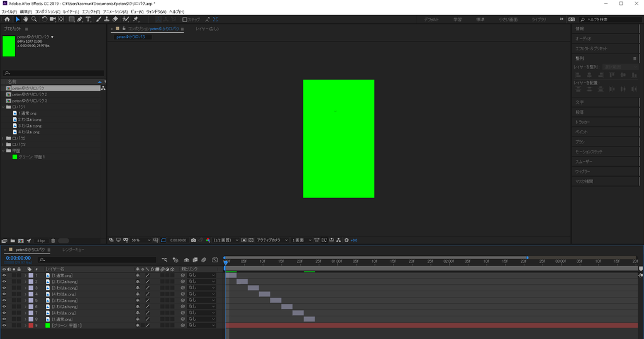Image resolution: width=644 pixels, height=339 pixels.
Task: Toggle visibility eye of layer 4
Action: (x=4, y=294)
